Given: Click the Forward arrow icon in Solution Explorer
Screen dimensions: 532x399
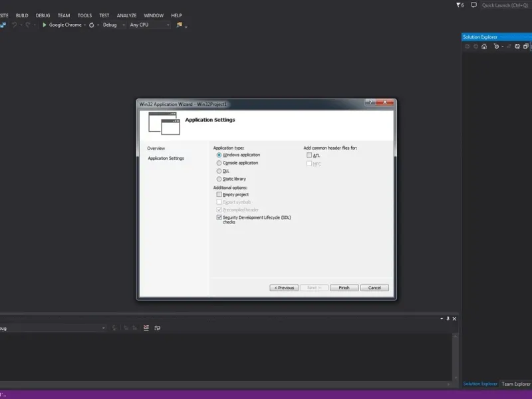Looking at the screenshot, I should click(475, 47).
